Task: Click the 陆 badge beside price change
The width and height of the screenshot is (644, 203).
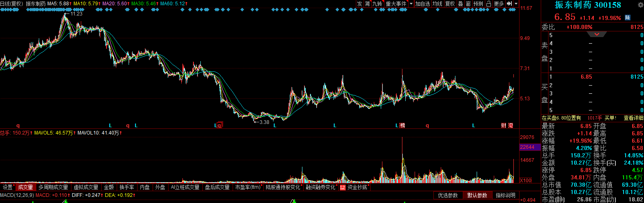Action: tap(628, 18)
